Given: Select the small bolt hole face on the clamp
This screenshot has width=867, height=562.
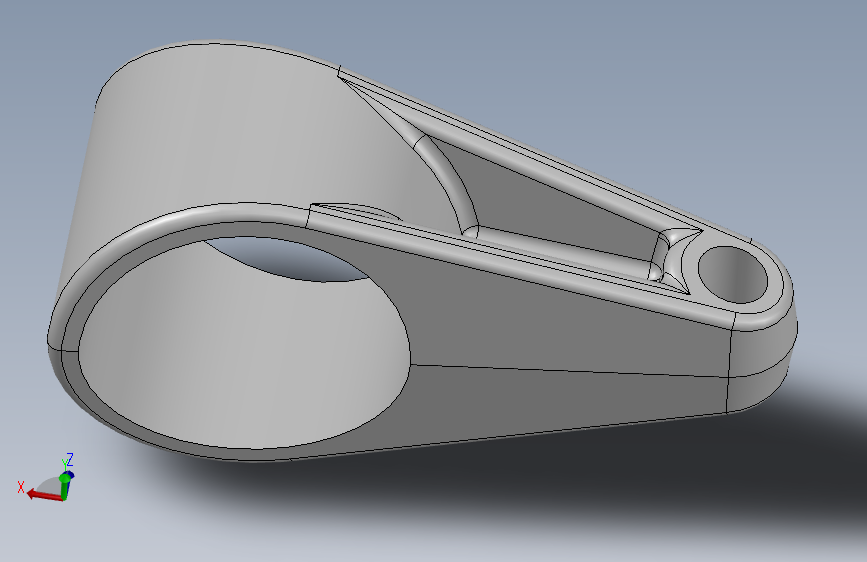Looking at the screenshot, I should [733, 275].
